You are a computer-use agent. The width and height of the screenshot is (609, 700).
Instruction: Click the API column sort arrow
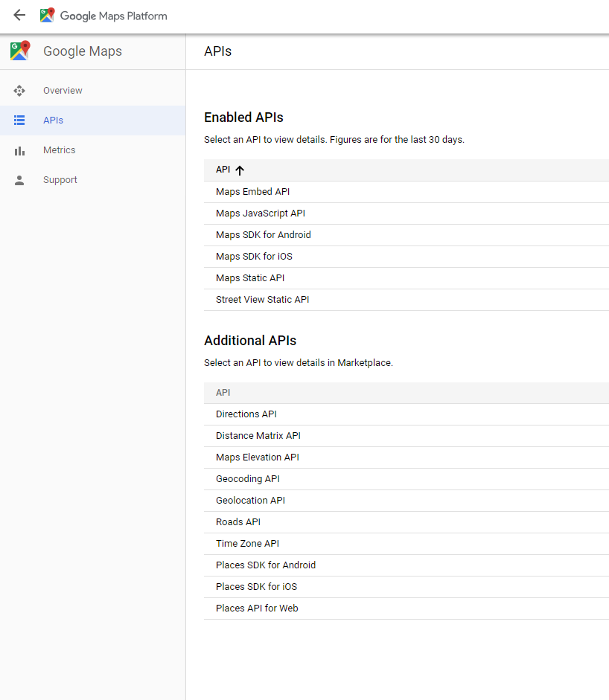240,170
